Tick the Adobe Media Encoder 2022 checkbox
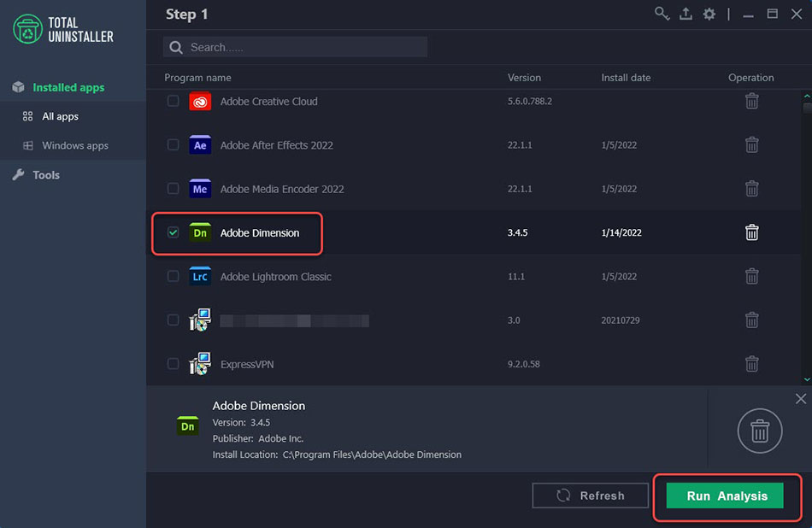 [x=173, y=189]
